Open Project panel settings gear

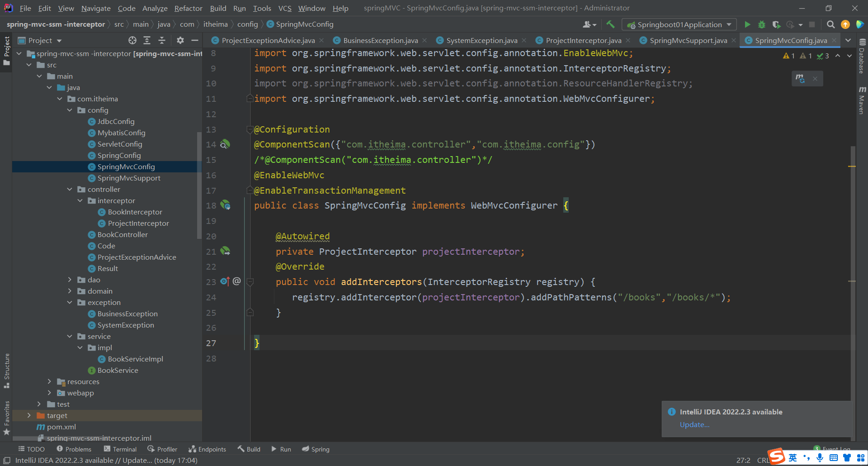[x=180, y=41]
